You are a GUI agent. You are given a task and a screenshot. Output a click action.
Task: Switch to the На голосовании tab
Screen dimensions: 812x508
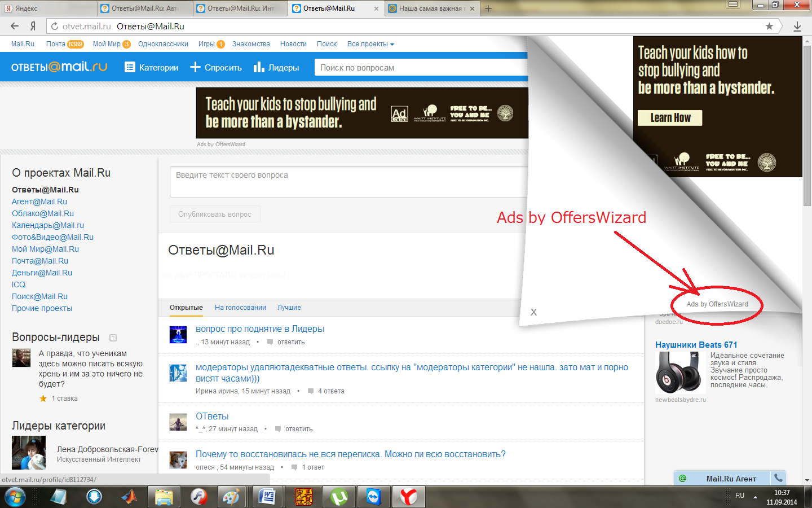(x=240, y=308)
